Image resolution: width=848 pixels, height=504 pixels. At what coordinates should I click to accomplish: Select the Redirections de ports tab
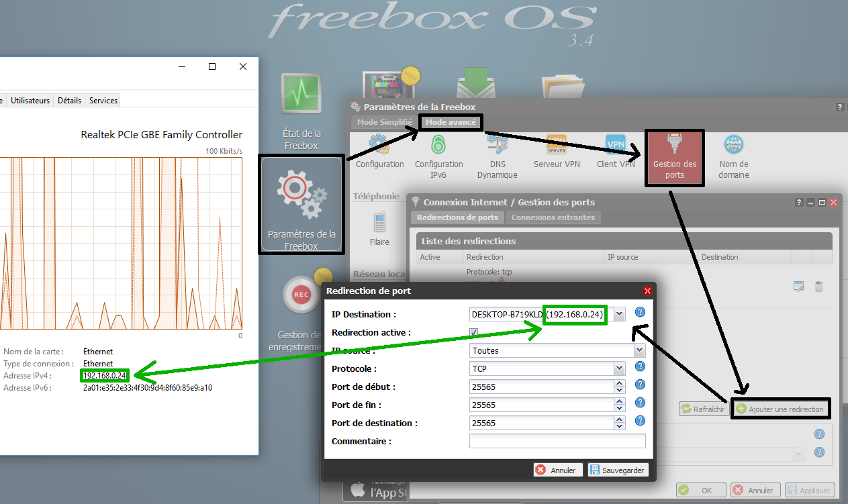pos(457,217)
